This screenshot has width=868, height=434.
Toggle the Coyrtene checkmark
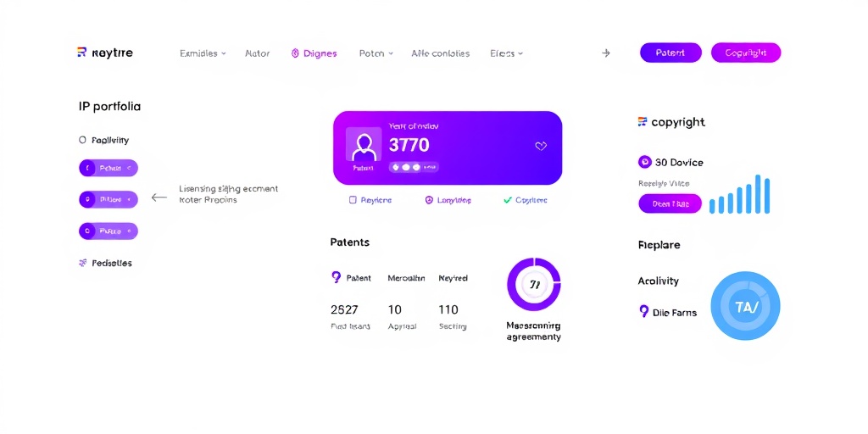pyautogui.click(x=507, y=200)
